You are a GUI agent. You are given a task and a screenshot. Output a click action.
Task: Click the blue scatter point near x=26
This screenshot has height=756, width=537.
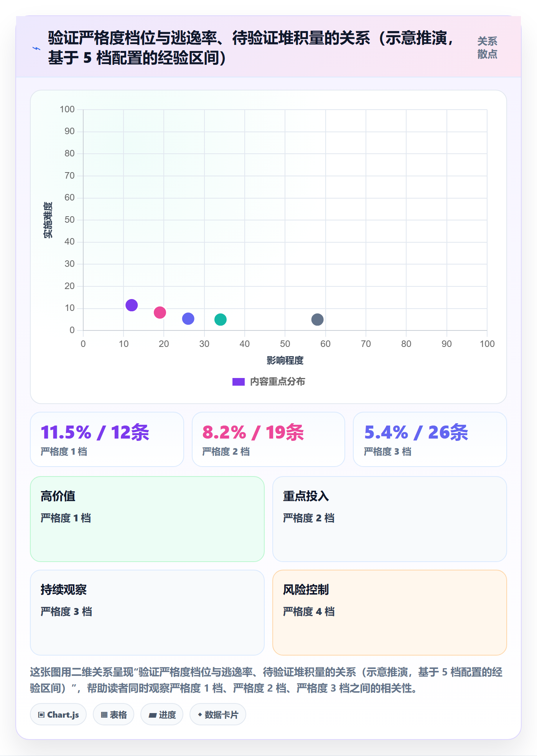click(188, 319)
